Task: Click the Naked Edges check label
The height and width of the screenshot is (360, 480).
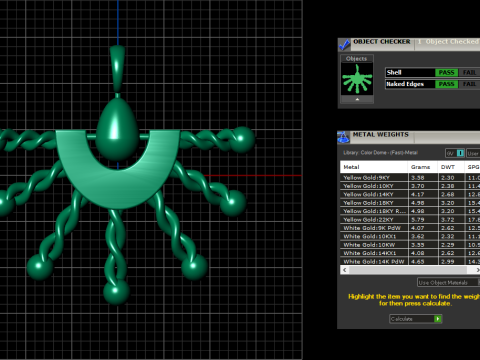Action: coord(405,84)
